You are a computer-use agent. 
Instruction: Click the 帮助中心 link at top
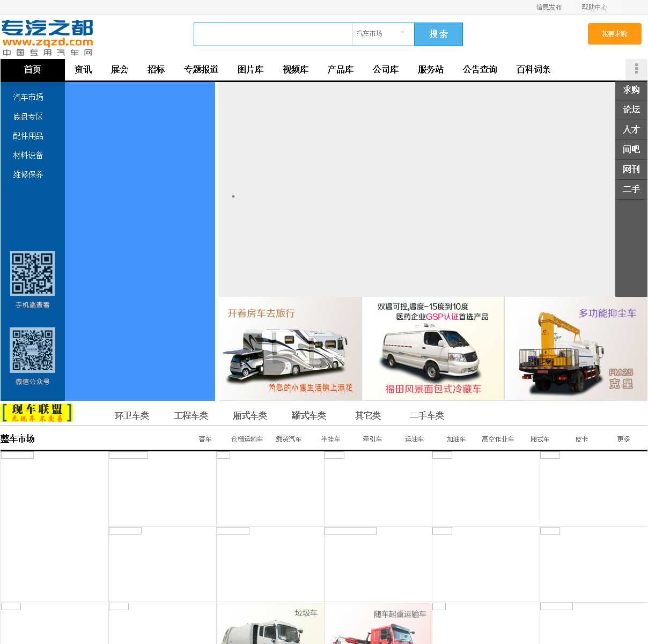point(594,7)
